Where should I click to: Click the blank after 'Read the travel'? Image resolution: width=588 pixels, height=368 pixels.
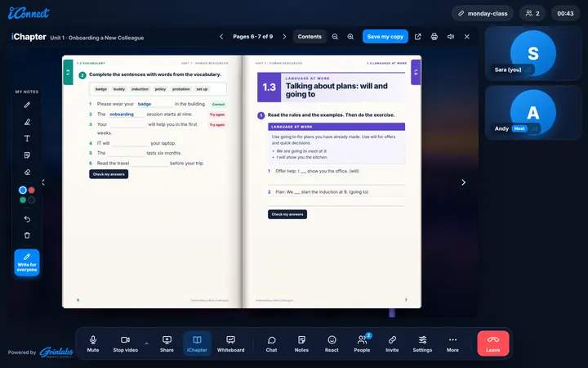point(149,164)
